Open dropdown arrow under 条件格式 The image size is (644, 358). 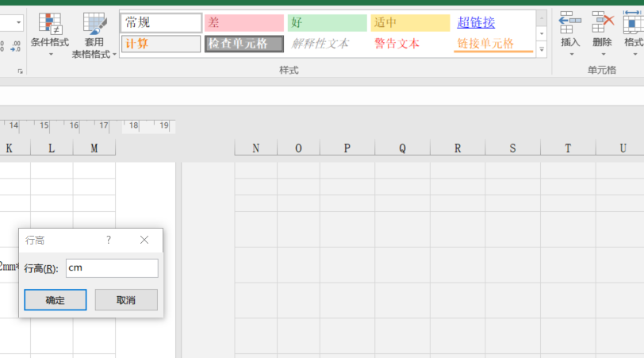point(51,54)
